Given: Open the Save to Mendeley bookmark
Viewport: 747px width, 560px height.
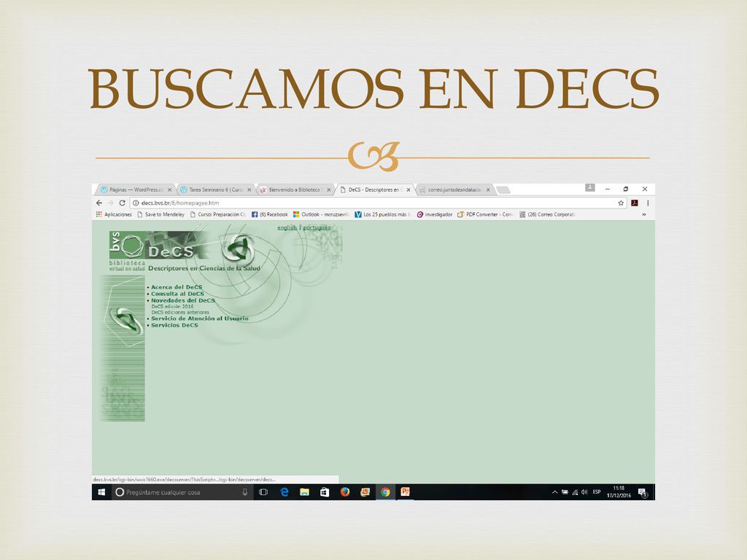Looking at the screenshot, I should point(160,215).
